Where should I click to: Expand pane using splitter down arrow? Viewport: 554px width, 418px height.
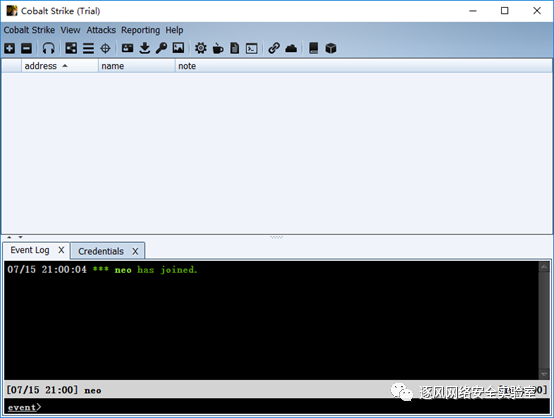click(x=20, y=237)
